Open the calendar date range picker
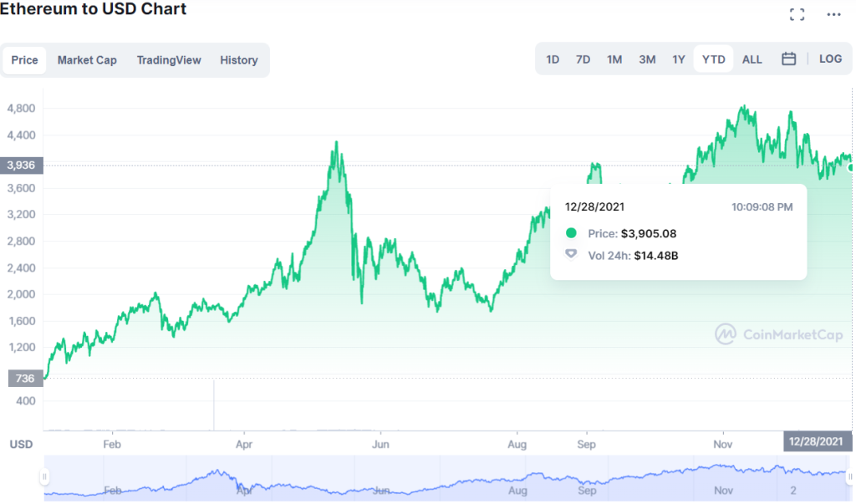 pyautogui.click(x=788, y=59)
